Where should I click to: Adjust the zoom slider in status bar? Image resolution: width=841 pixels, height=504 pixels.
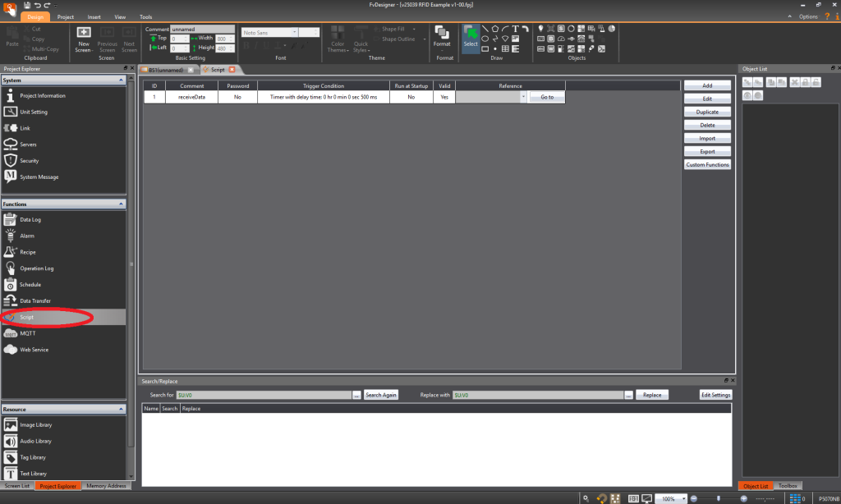719,498
